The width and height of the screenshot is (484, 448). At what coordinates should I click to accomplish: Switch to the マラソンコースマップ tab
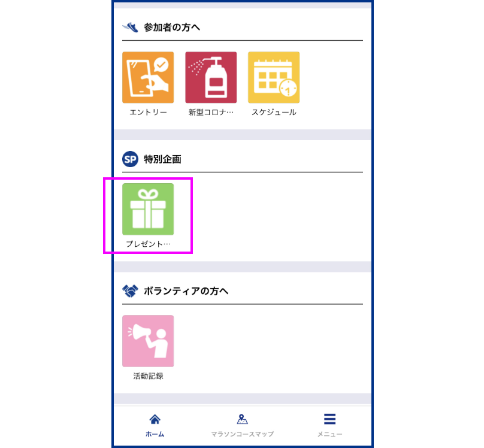(x=243, y=425)
